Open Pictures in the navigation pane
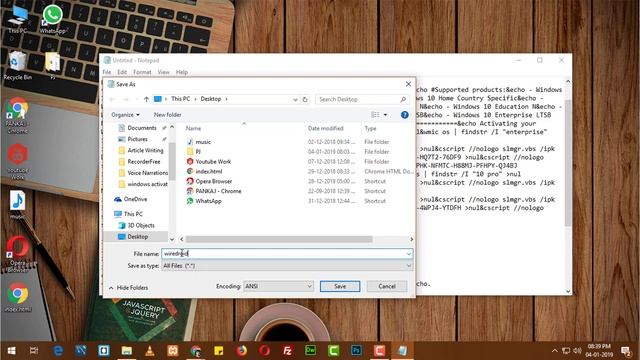Screen dimensions: 640x360 pos(137,139)
